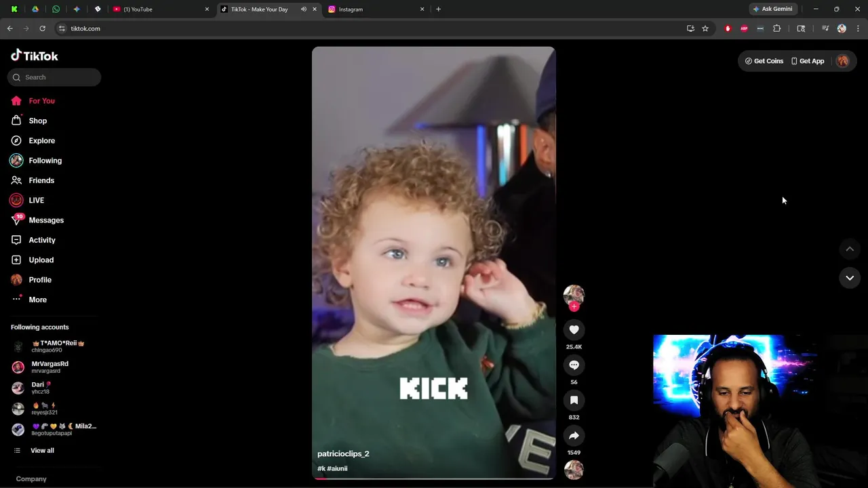The width and height of the screenshot is (868, 488).
Task: Like the video with heart icon
Action: (574, 329)
